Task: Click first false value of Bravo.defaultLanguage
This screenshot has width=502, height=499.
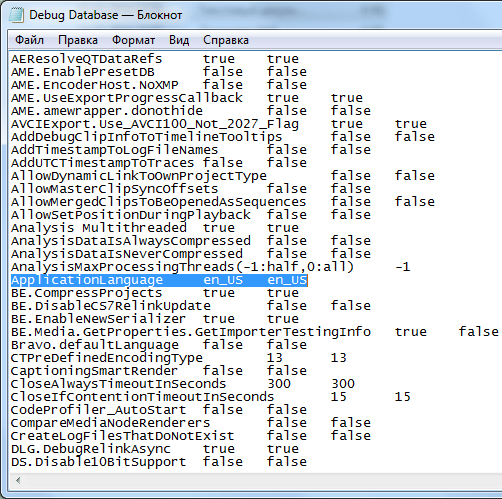Action: coord(223,345)
